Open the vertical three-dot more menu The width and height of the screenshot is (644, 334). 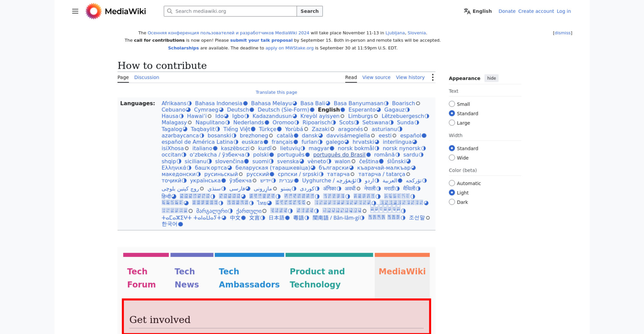pyautogui.click(x=432, y=77)
